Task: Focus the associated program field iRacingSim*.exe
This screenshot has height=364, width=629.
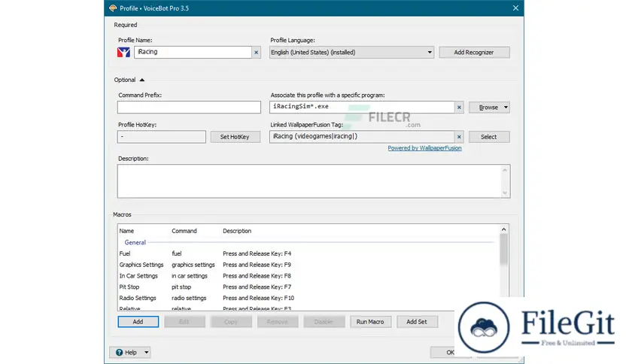Action: [362, 107]
